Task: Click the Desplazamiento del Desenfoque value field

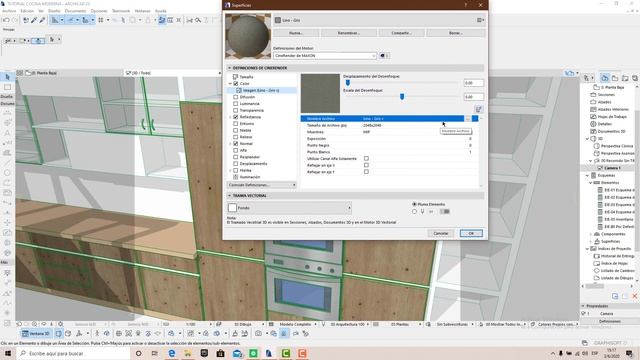Action: (473, 83)
